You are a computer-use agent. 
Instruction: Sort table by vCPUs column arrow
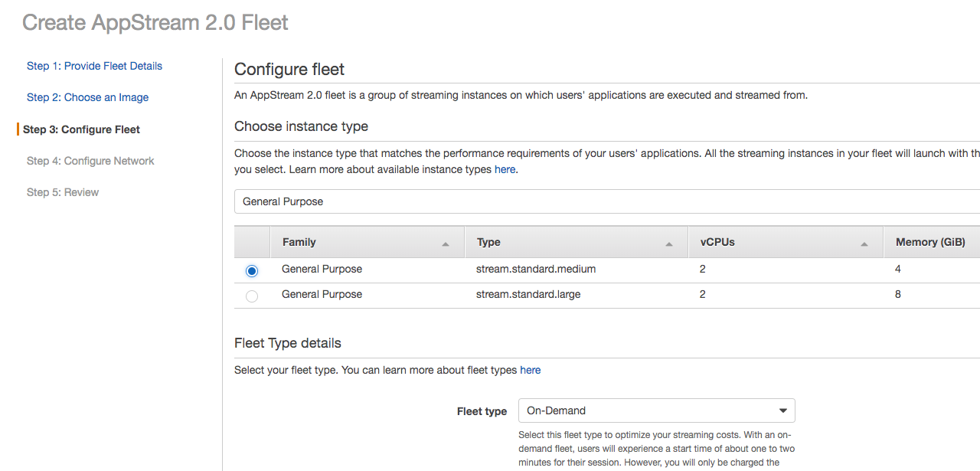click(864, 244)
